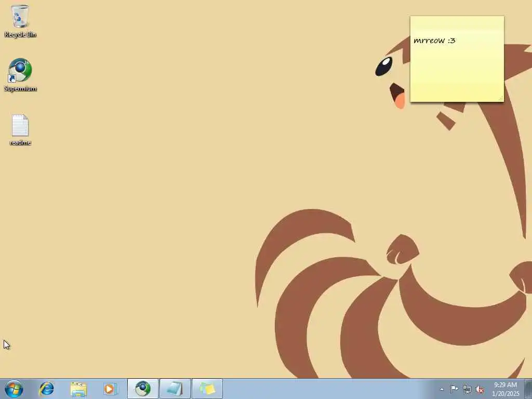Image resolution: width=532 pixels, height=399 pixels.
Task: Open Windows Explorer folder on taskbar
Action: coord(79,389)
